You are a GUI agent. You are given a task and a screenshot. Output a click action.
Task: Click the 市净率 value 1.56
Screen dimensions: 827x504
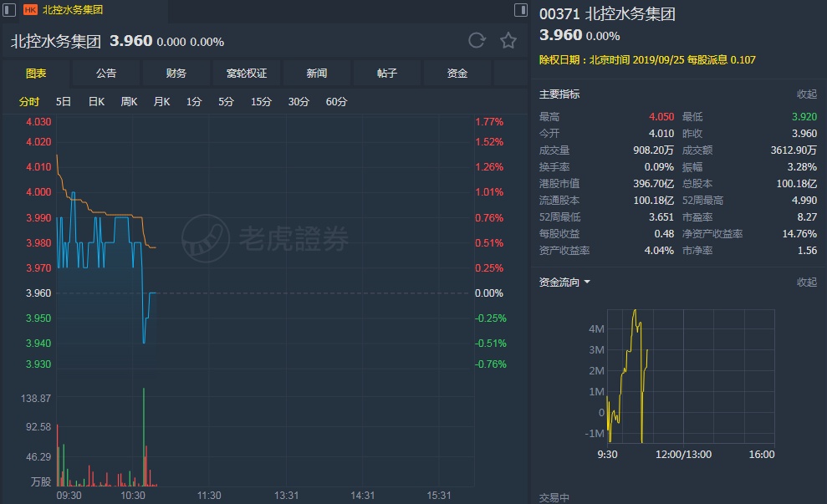[808, 251]
